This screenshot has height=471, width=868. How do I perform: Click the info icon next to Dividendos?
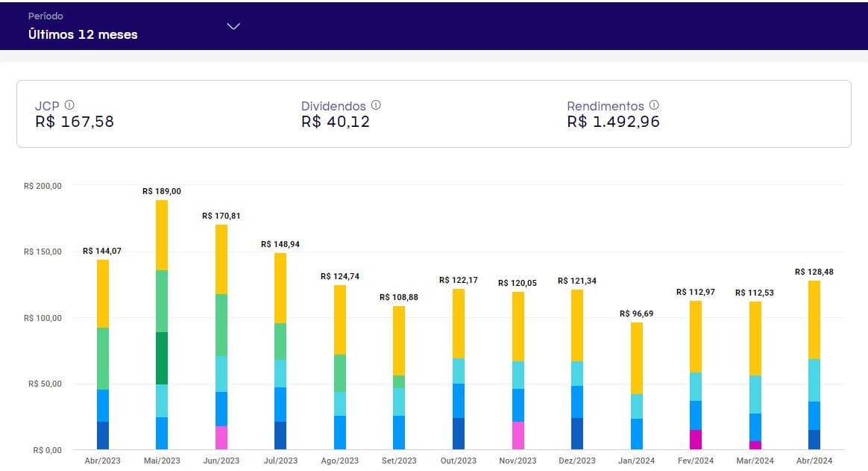tap(376, 106)
